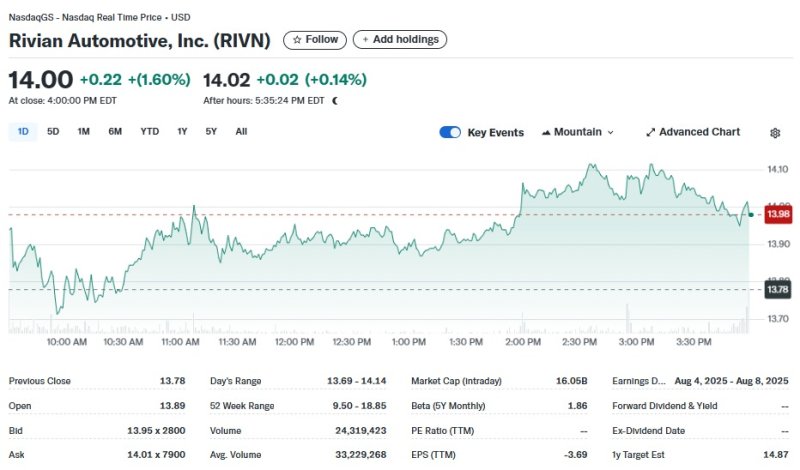
Task: Click the EPS (TTM) value -3.69
Action: [576, 455]
